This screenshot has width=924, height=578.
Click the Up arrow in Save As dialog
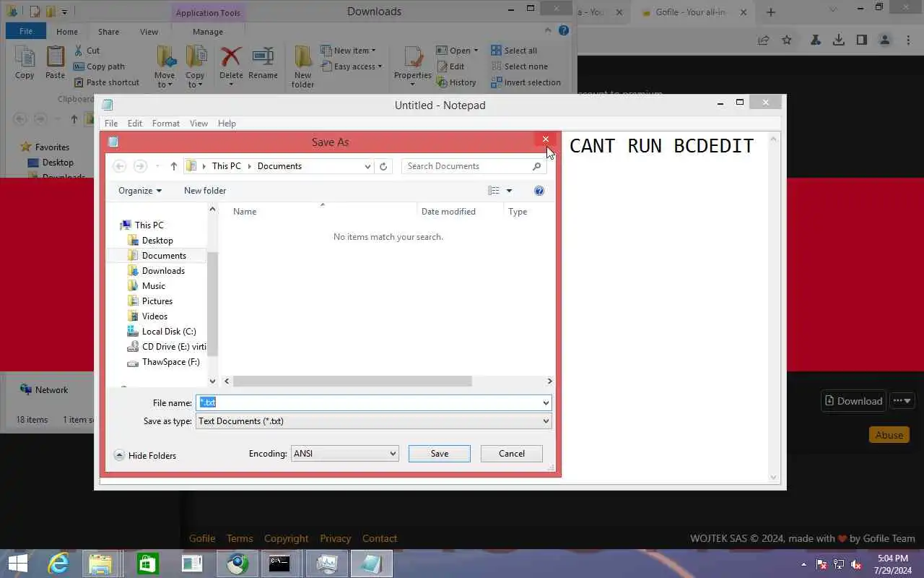click(x=174, y=166)
